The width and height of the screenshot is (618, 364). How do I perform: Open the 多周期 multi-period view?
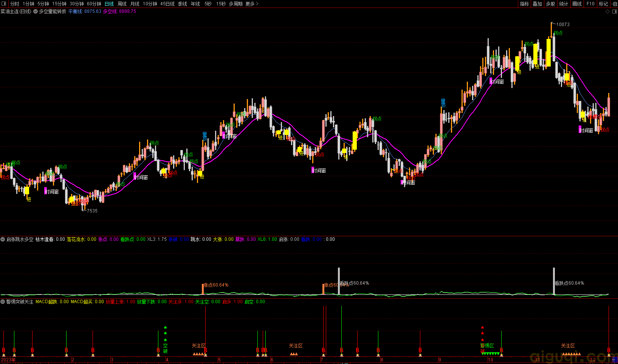[235, 4]
